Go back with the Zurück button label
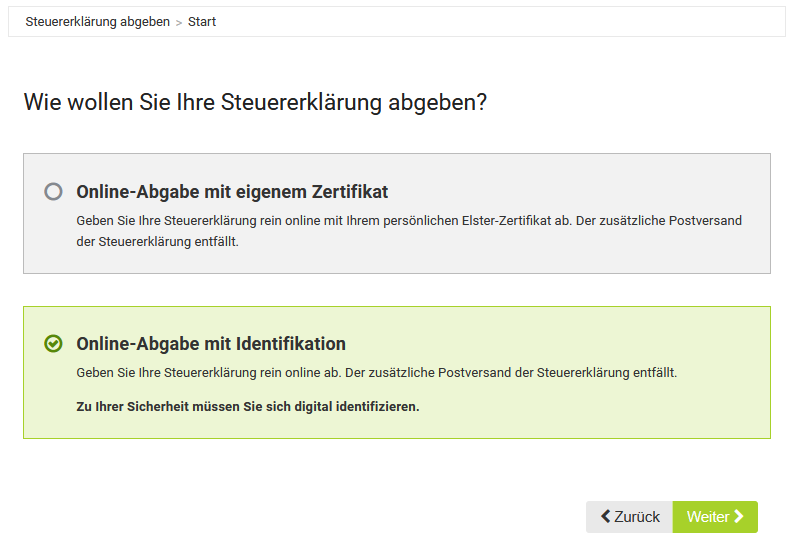 pyautogui.click(x=637, y=517)
